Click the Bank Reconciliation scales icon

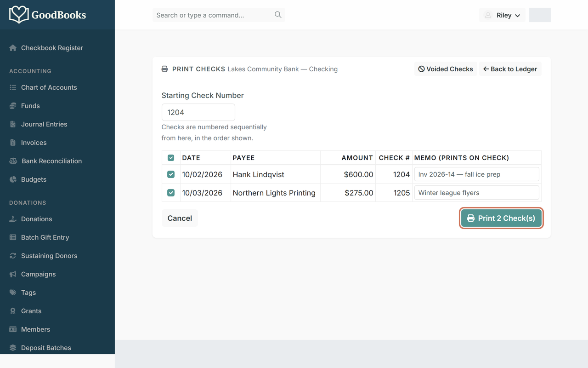pyautogui.click(x=13, y=161)
